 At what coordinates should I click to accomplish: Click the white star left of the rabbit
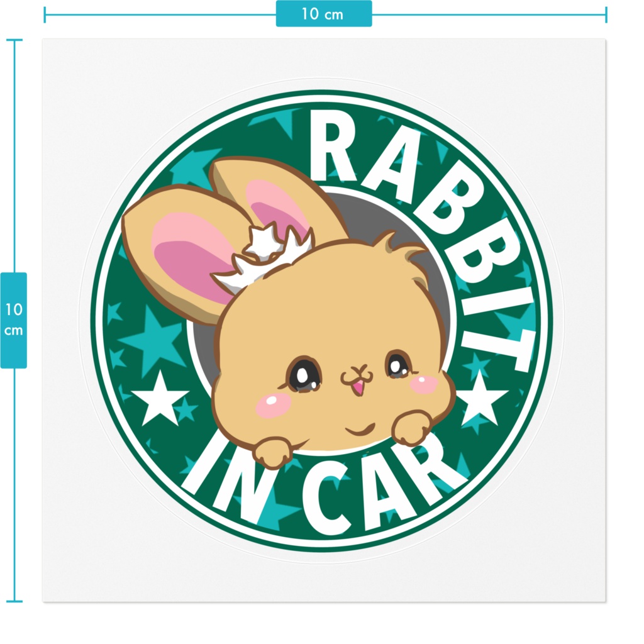(x=160, y=399)
